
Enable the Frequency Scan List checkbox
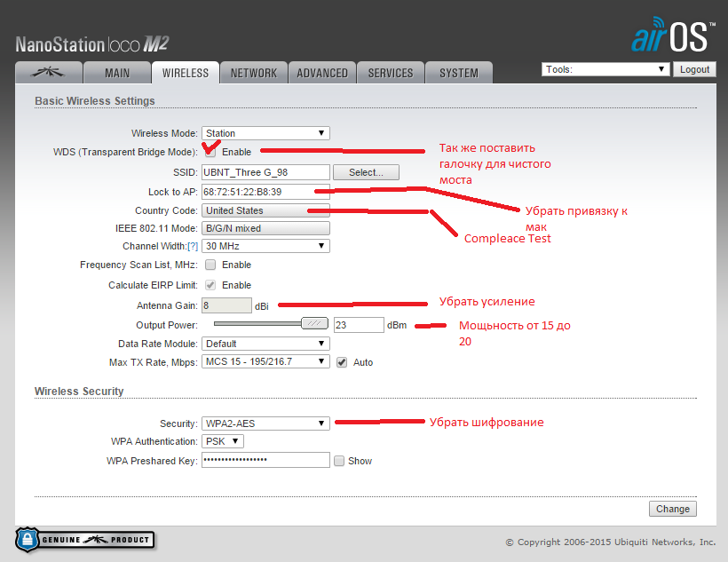click(x=210, y=265)
